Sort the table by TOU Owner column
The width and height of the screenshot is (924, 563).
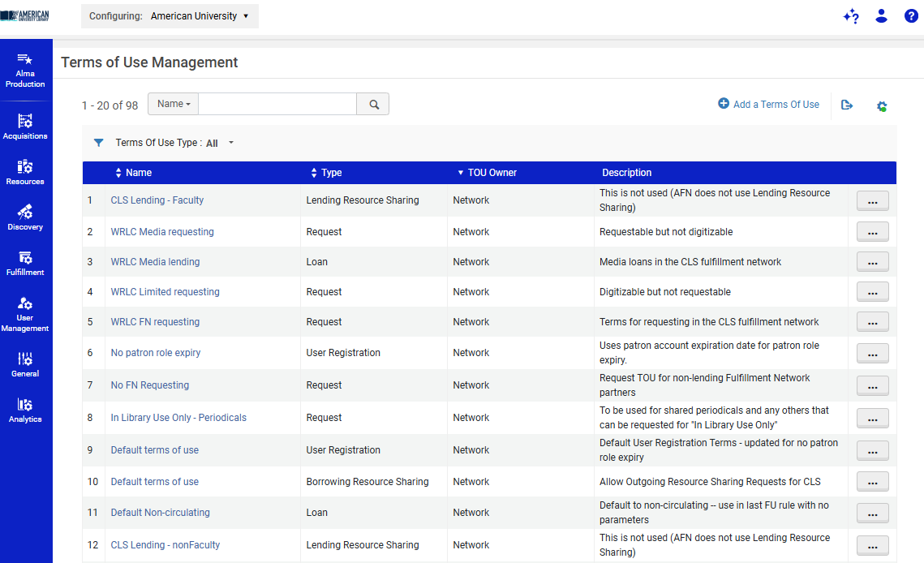pyautogui.click(x=487, y=173)
